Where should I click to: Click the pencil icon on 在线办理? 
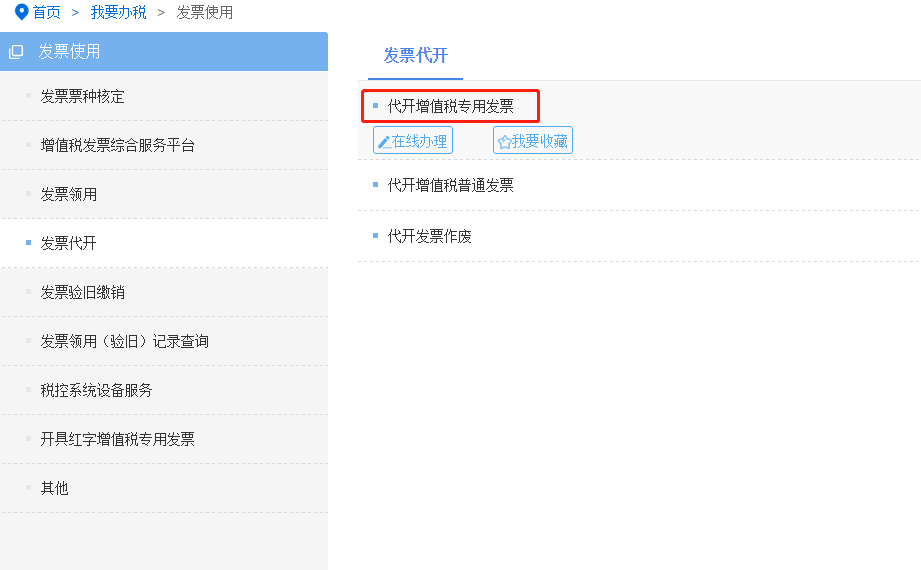pyautogui.click(x=384, y=142)
